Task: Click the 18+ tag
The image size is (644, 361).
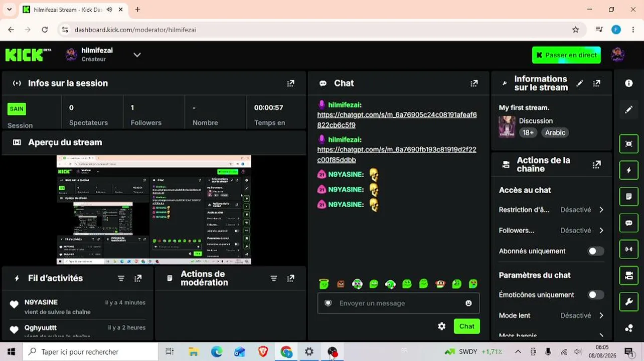Action: [528, 133]
